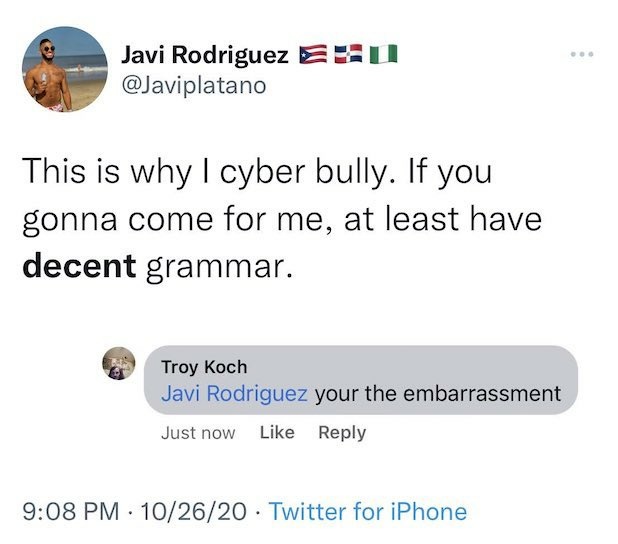The image size is (618, 544).
Task: Click the blue Javi Rodriguez mention
Action: tap(234, 393)
